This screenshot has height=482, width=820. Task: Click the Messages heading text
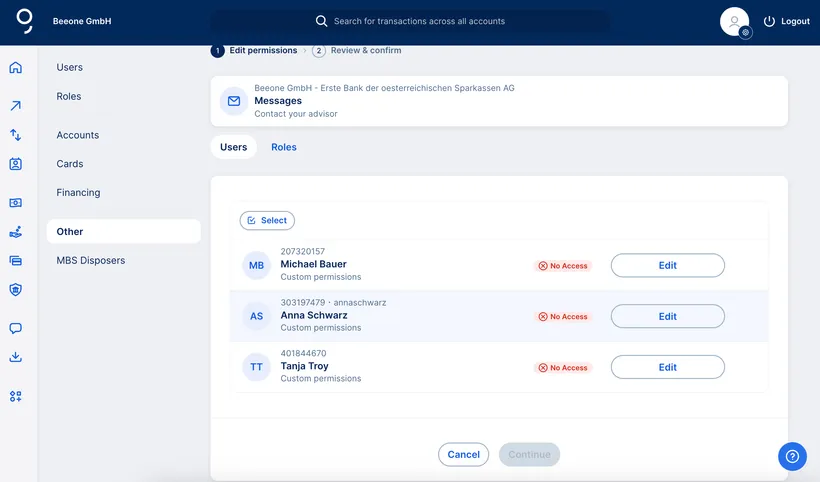[x=278, y=101]
